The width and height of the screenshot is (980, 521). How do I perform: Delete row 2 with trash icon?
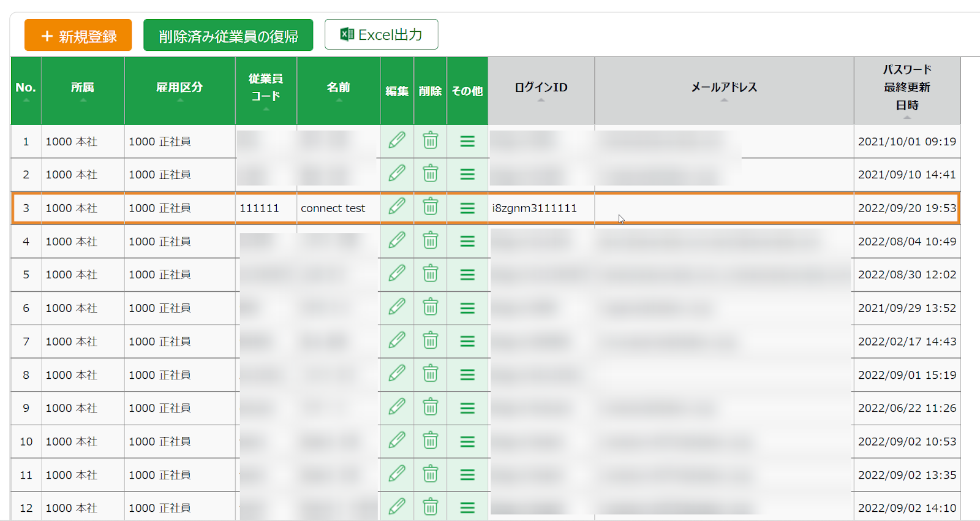(x=431, y=173)
